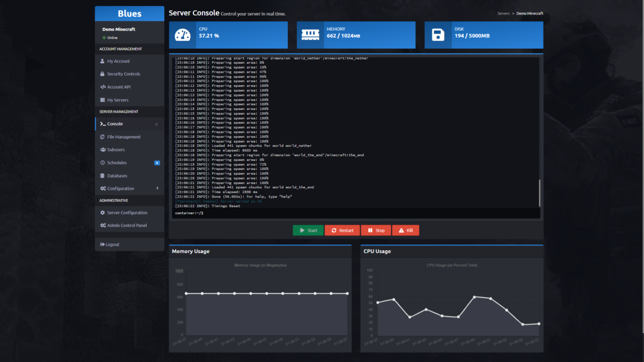
Task: Click the console scrollbar thumb
Action: point(539,193)
